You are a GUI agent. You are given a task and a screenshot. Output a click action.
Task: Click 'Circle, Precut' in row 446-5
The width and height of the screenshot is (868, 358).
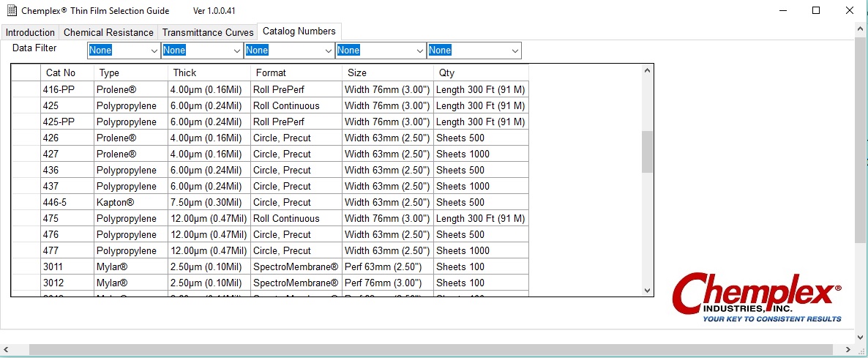(x=296, y=201)
